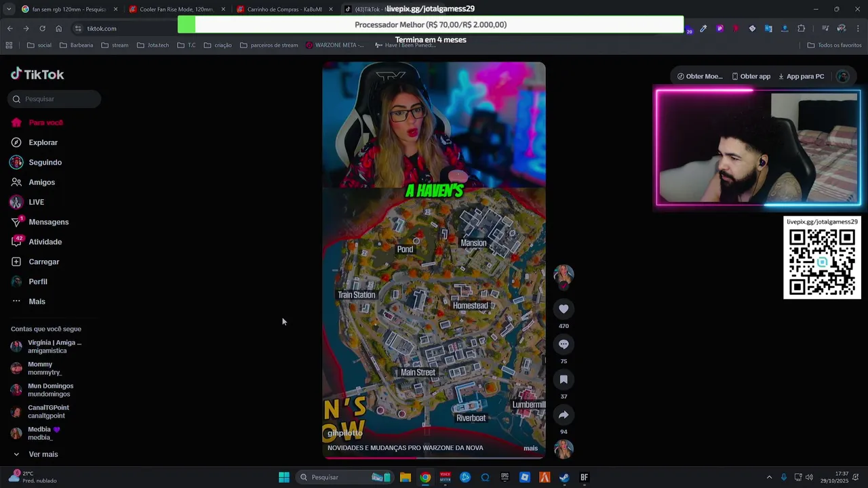Viewport: 868px width, 488px height.
Task: Open the Windows Start menu
Action: [284, 477]
